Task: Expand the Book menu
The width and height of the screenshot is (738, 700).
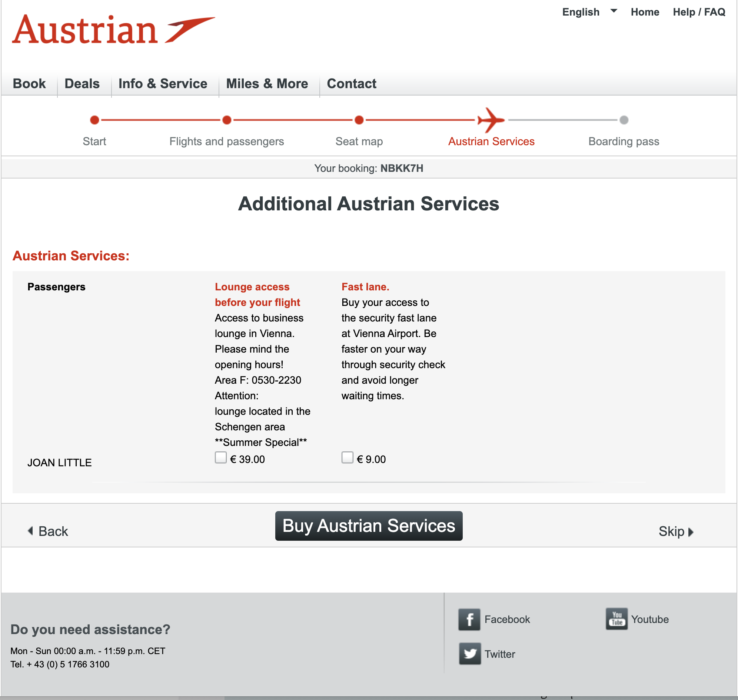Action: click(x=29, y=84)
